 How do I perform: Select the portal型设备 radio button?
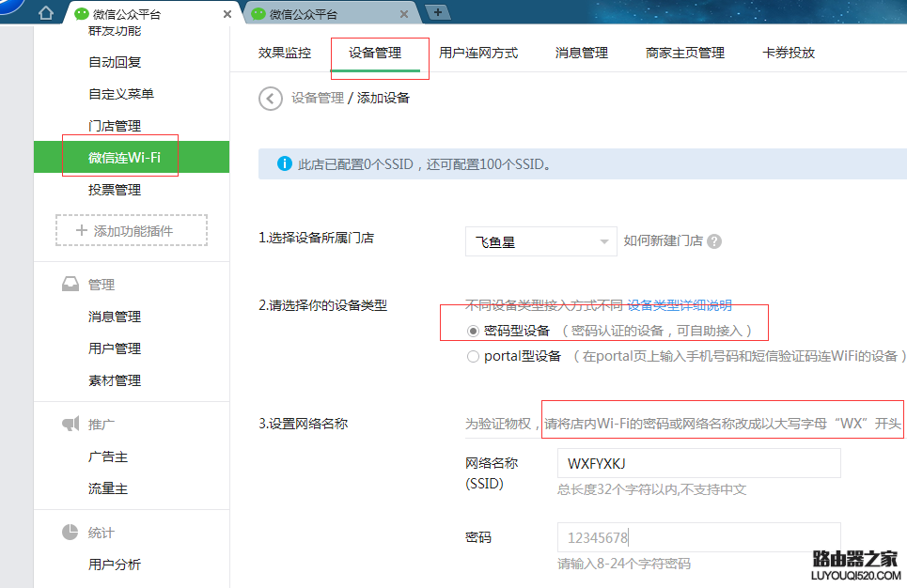(x=473, y=357)
